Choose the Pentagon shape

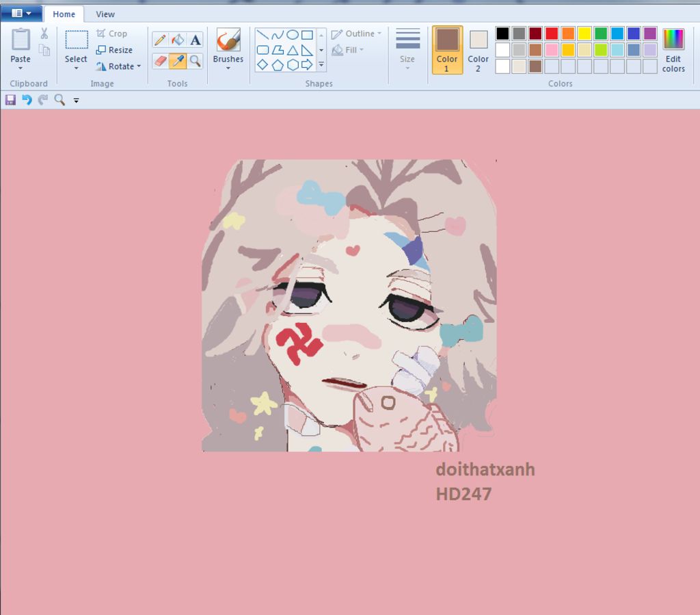point(278,65)
